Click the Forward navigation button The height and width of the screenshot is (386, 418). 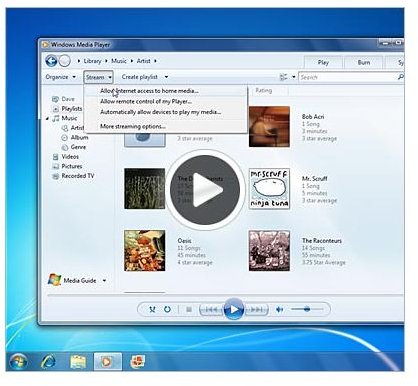65,61
